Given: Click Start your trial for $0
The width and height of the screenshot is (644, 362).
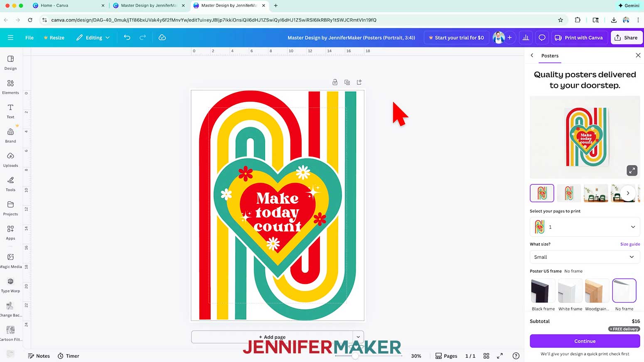Looking at the screenshot, I should pyautogui.click(x=456, y=37).
